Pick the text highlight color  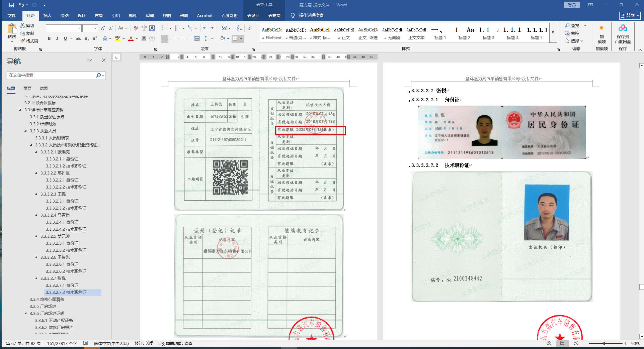pos(117,38)
